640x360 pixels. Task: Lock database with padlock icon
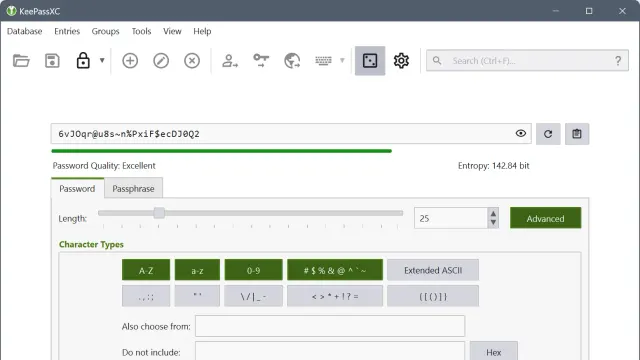83,60
